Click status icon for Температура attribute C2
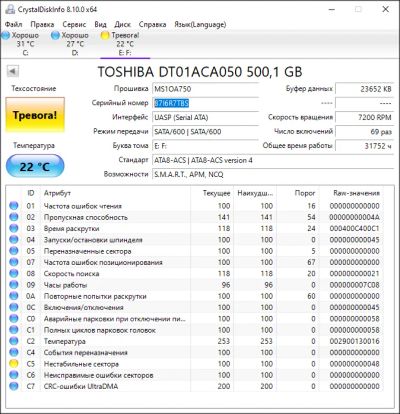This screenshot has height=414, width=400. pos(14,341)
